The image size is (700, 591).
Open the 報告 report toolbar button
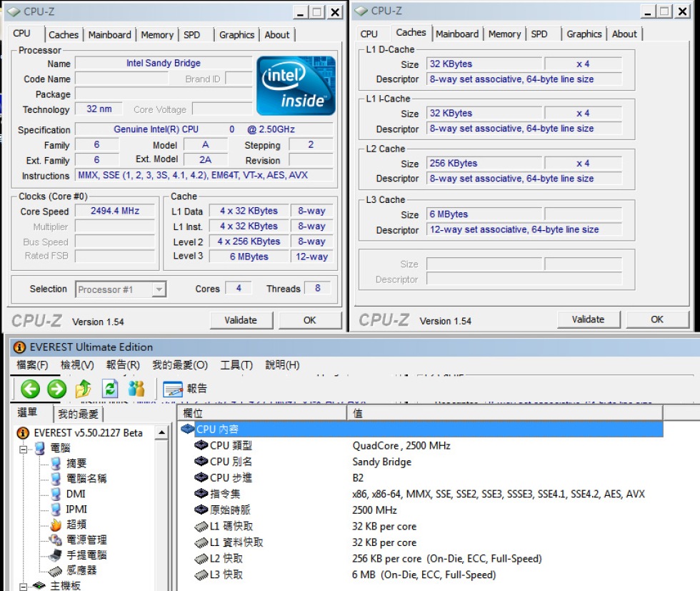point(186,389)
